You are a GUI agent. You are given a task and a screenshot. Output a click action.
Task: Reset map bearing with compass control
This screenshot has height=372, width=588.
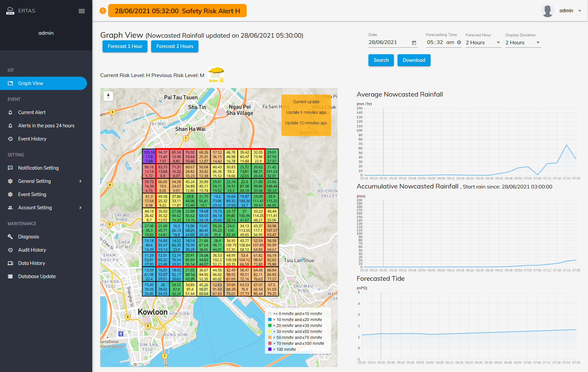coord(108,96)
